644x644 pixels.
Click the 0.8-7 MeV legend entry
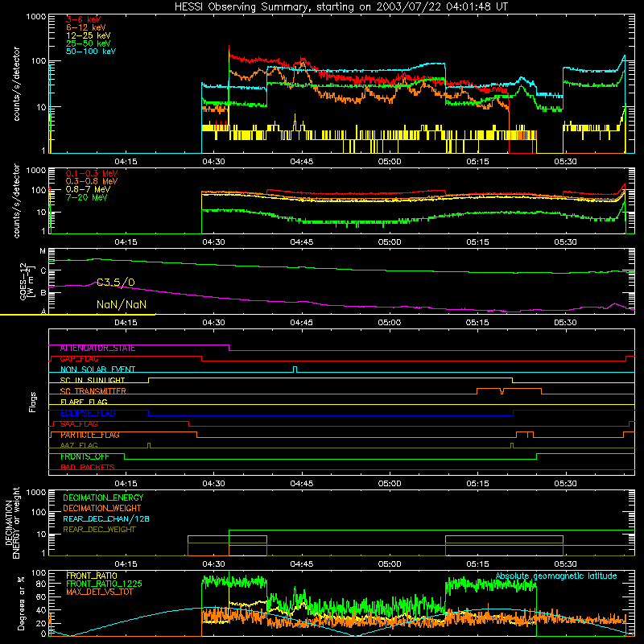pyautogui.click(x=88, y=189)
